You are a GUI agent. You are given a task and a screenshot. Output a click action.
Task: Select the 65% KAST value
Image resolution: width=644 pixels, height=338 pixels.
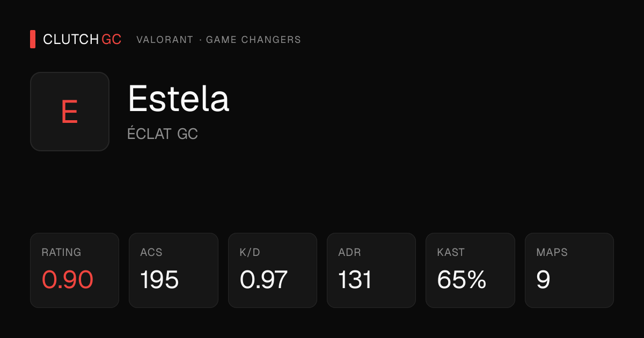pyautogui.click(x=462, y=280)
